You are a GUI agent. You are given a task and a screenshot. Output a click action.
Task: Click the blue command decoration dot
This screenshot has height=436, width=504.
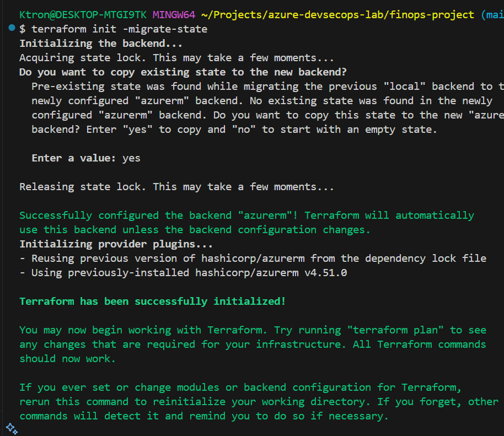coord(12,28)
